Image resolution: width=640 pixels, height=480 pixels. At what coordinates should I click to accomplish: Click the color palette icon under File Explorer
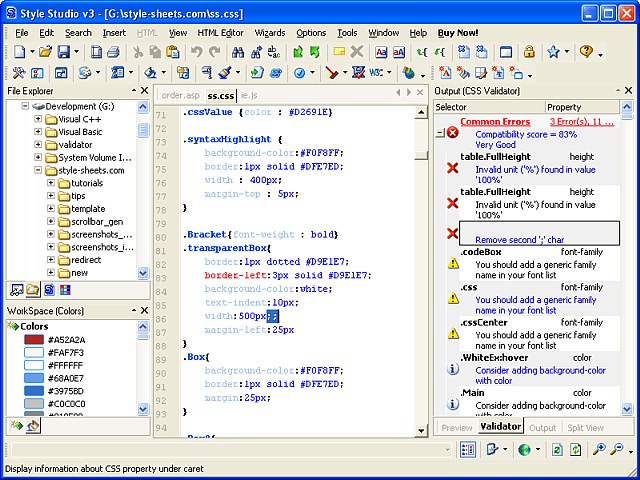65,290
